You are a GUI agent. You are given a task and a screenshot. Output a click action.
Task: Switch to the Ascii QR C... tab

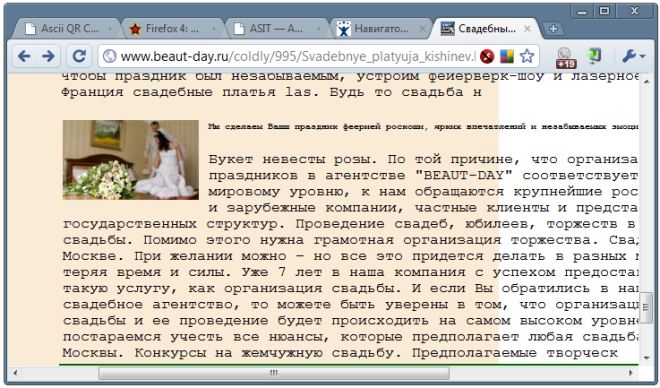67,29
